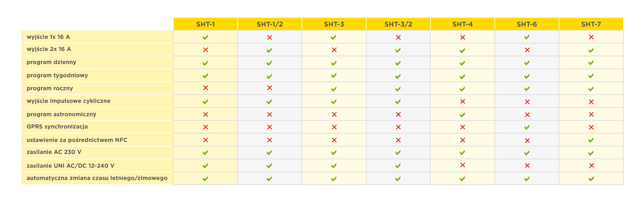Select the GPRS synchronizacja row label
644x202 pixels.
(x=57, y=126)
